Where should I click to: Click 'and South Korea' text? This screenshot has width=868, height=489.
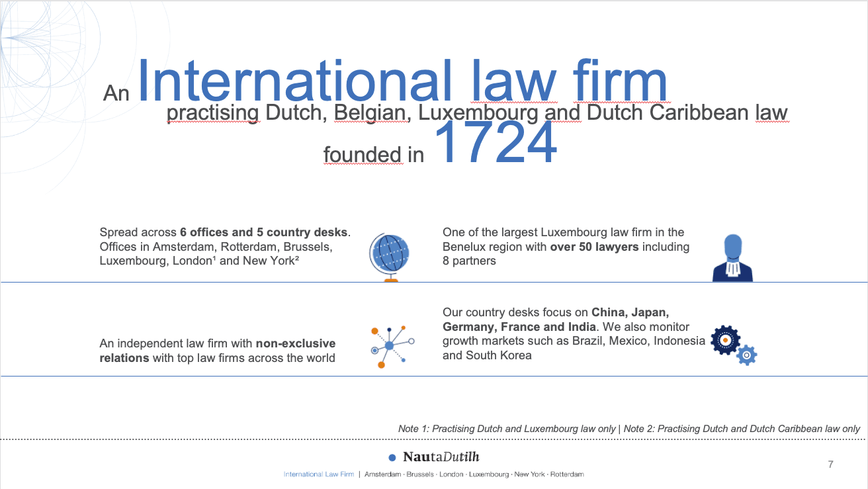pyautogui.click(x=487, y=355)
